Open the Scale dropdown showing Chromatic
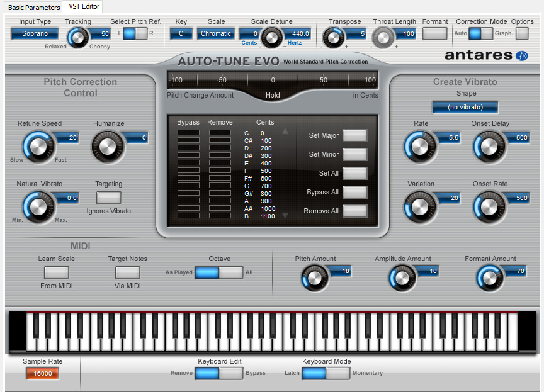 (216, 33)
